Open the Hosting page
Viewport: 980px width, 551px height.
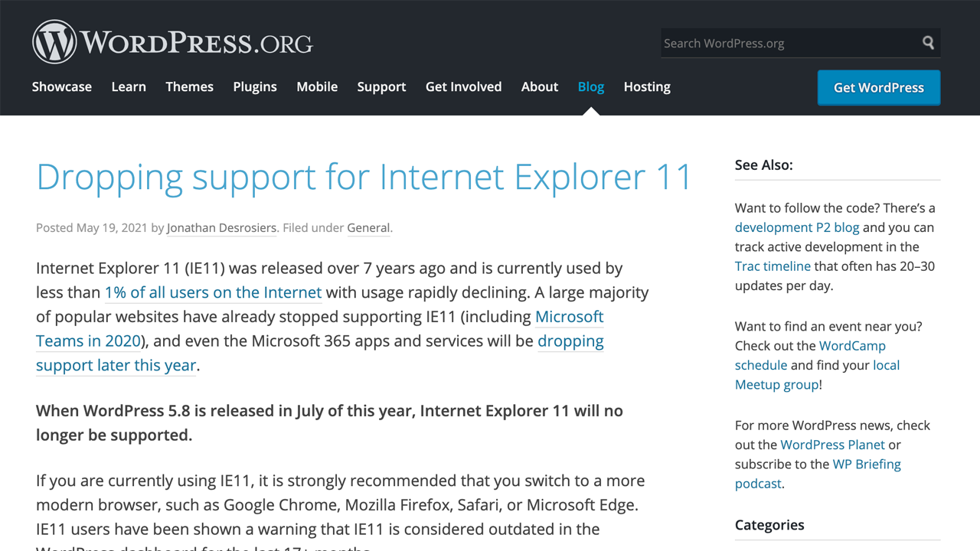pos(647,86)
